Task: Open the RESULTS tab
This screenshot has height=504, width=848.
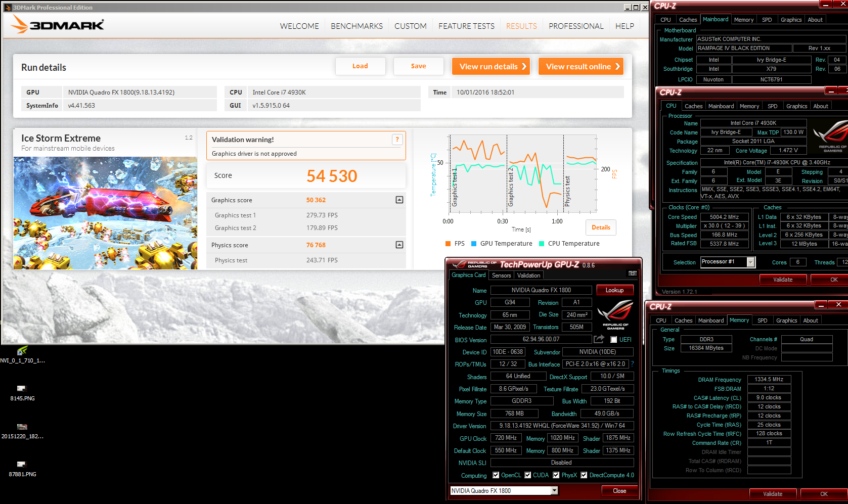Action: click(521, 26)
